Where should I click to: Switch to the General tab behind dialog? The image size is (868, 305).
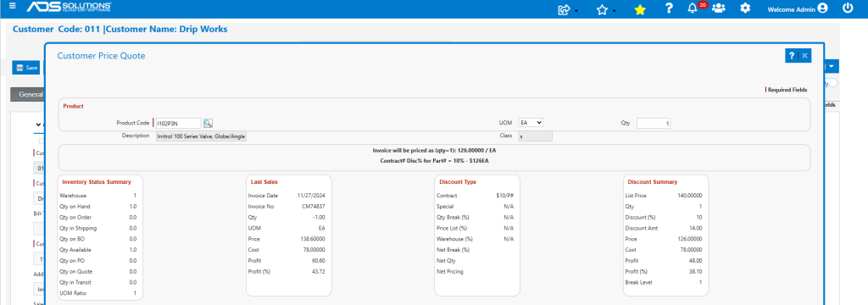tap(29, 94)
